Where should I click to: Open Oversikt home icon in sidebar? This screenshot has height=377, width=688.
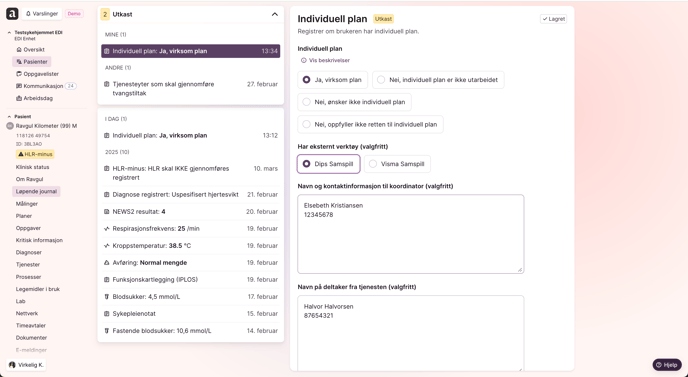[x=30, y=50]
